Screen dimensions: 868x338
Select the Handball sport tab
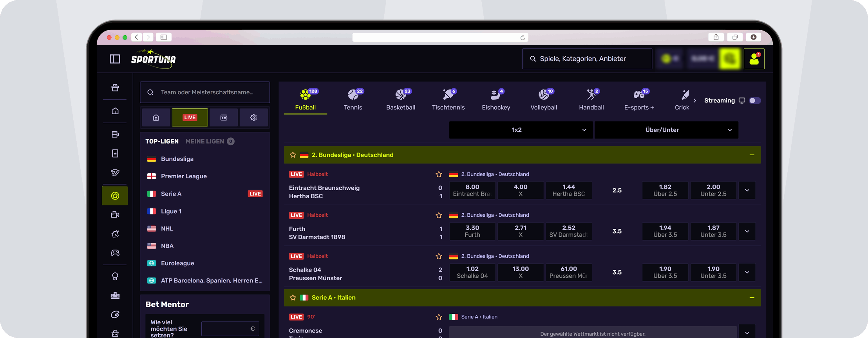tap(591, 100)
